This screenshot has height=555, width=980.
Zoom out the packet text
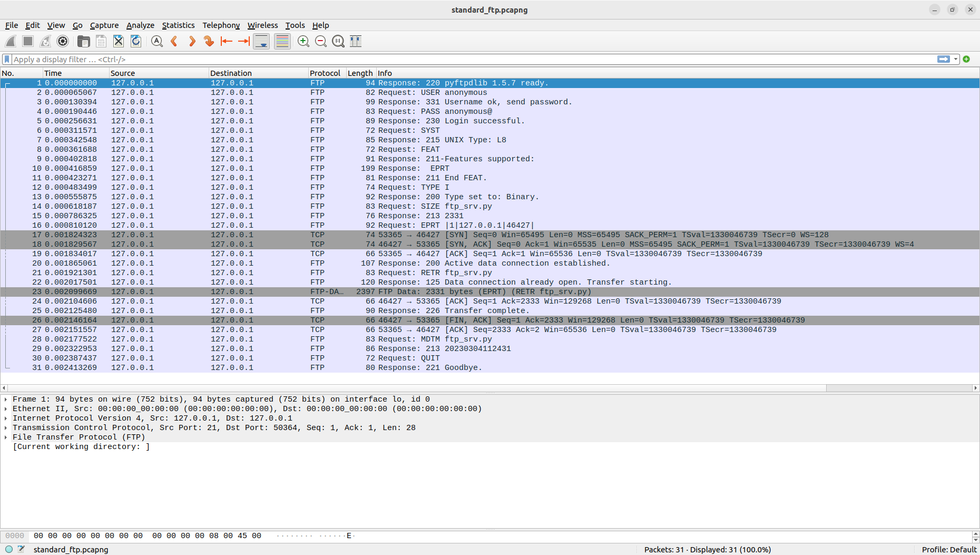point(320,41)
